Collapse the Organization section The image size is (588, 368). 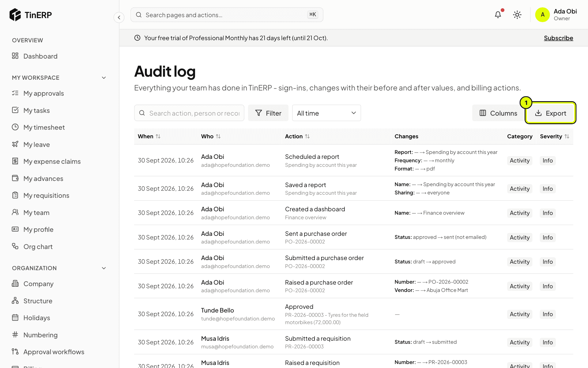(x=104, y=268)
